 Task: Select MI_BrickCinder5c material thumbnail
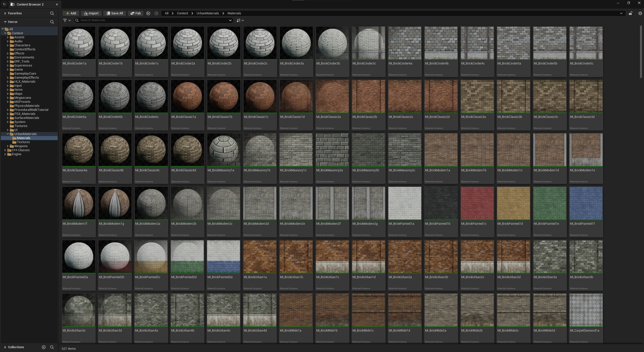[x=586, y=43]
